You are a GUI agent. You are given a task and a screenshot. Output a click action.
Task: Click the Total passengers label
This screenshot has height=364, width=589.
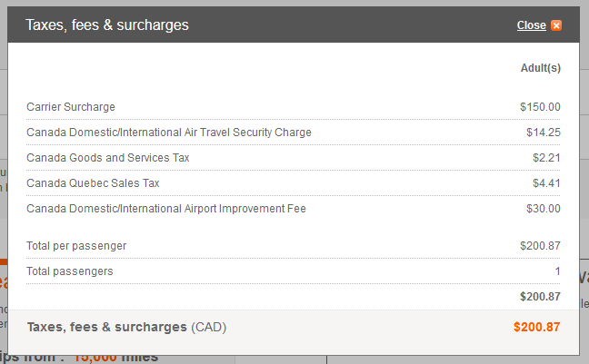coord(69,271)
